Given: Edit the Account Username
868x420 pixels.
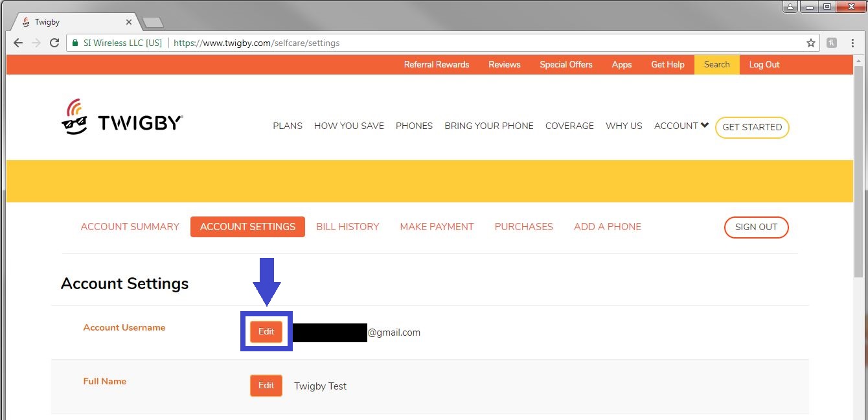Looking at the screenshot, I should pos(266,332).
